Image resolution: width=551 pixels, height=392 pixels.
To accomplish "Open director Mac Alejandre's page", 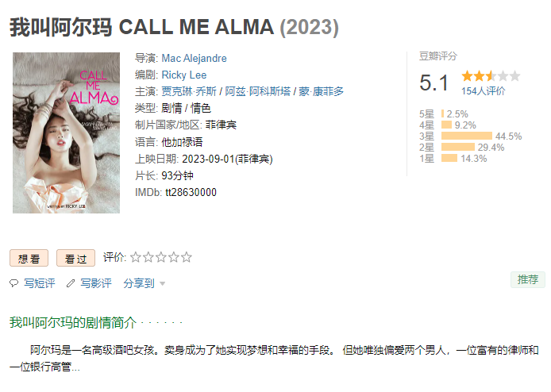I will pyautogui.click(x=194, y=59).
